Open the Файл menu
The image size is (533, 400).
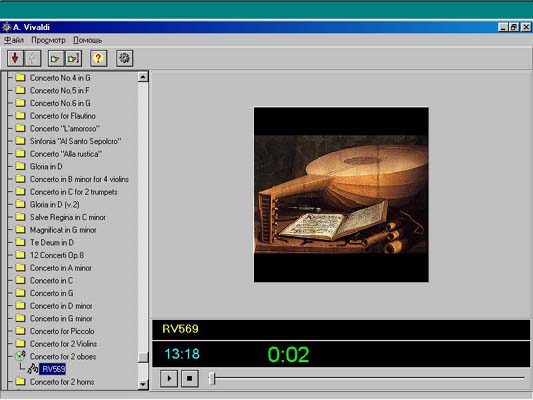[x=14, y=40]
